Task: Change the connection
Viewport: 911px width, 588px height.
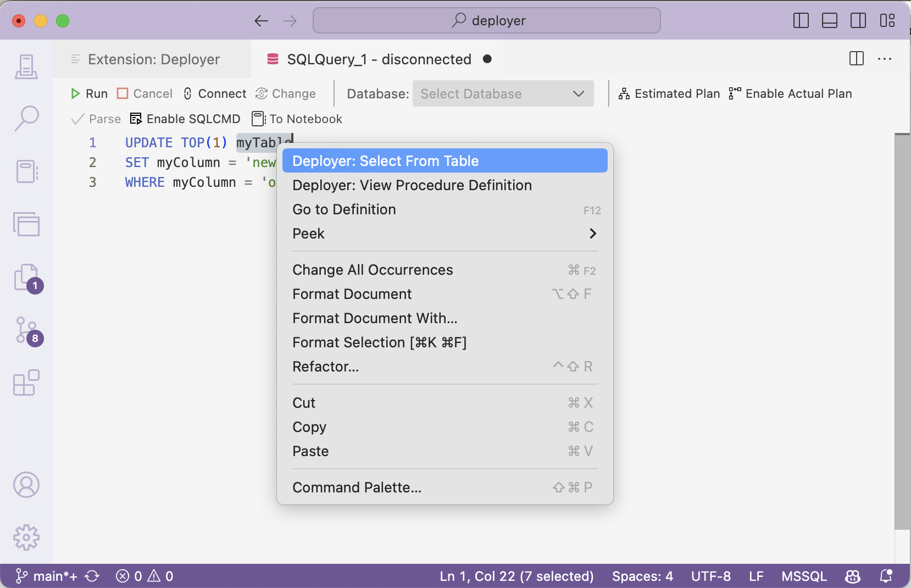Action: click(x=286, y=94)
